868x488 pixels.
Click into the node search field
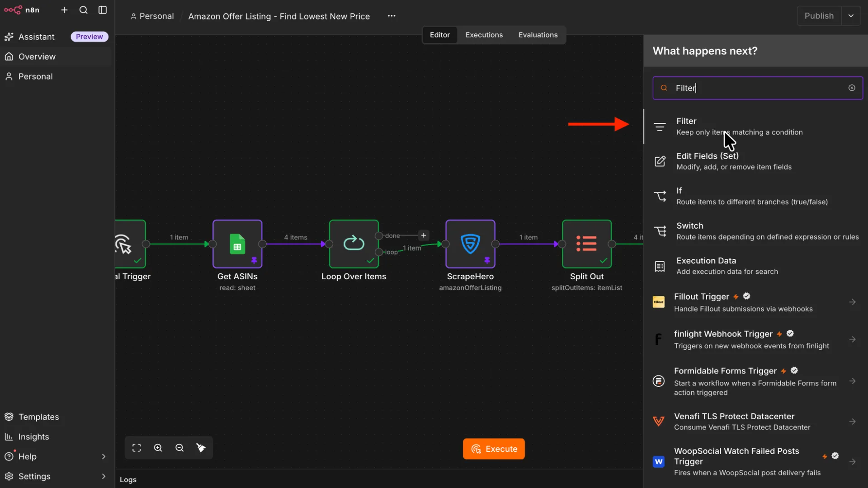[758, 88]
